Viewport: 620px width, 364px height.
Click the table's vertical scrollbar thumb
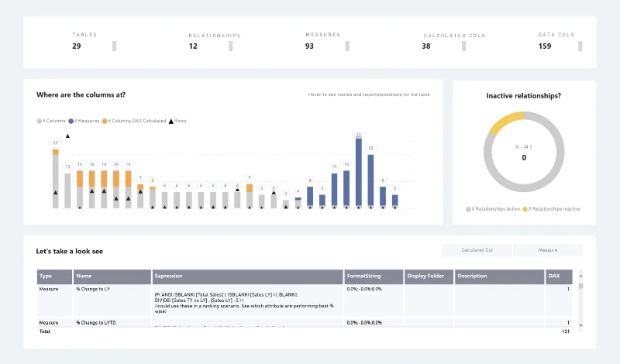(580, 286)
